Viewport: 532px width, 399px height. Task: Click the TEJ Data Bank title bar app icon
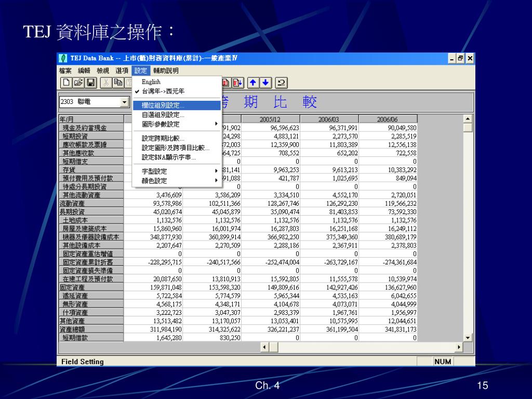coord(63,58)
